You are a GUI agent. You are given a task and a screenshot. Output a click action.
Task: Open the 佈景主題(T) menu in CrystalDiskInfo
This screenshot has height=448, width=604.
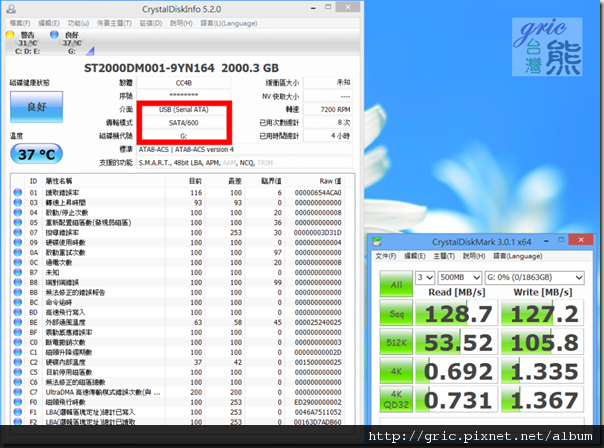click(x=114, y=23)
